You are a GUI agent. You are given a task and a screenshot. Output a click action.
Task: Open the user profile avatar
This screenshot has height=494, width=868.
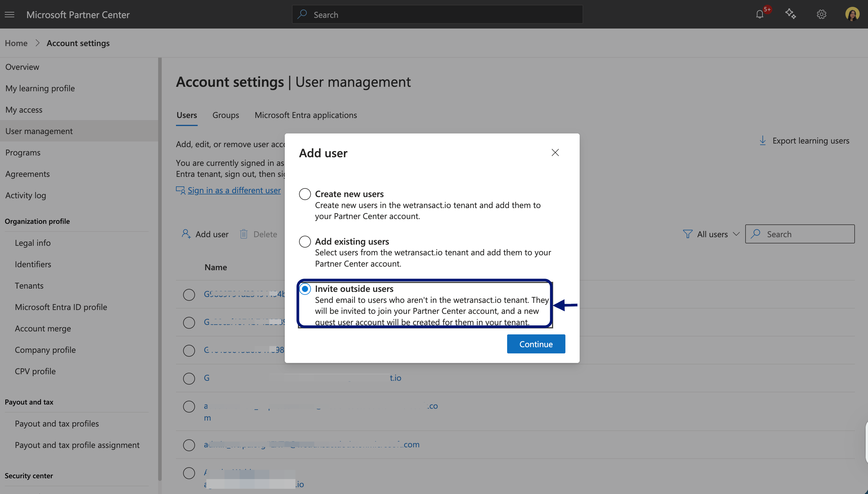(x=852, y=14)
